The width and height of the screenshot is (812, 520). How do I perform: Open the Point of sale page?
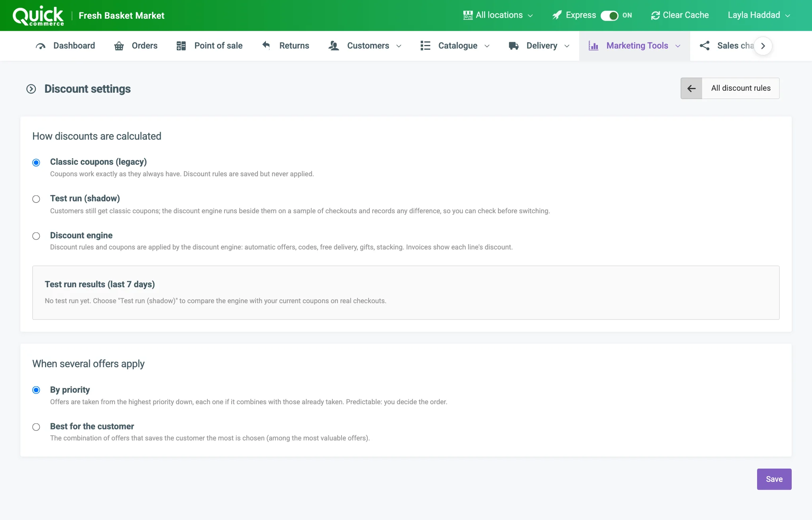209,46
